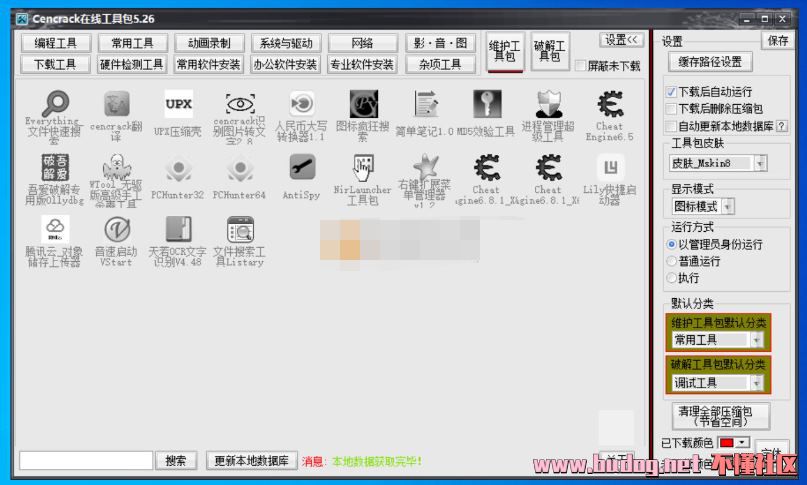Viewport: 807px width, 485px height.
Task: Open 天若OCR文字识别V4.48 icon
Action: point(178,229)
